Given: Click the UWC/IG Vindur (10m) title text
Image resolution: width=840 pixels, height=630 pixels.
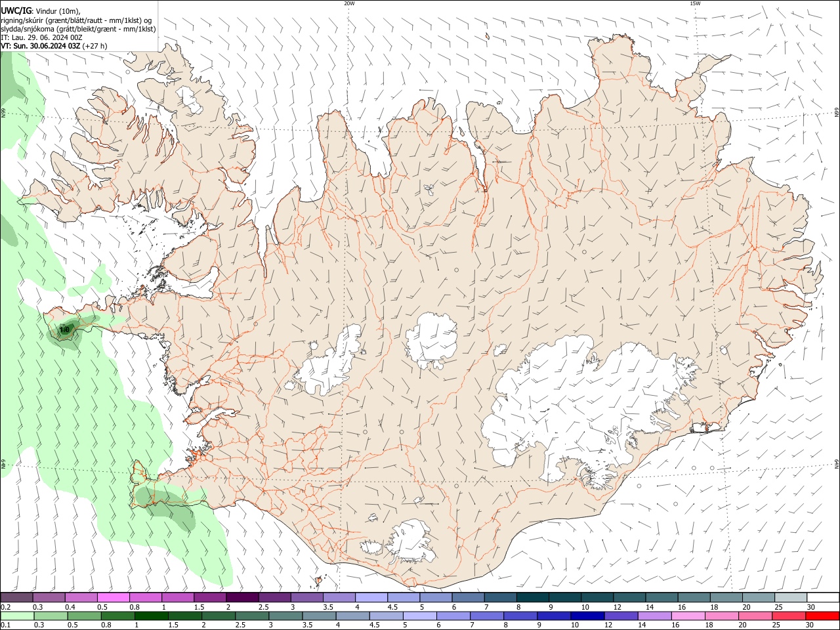Looking at the screenshot, I should tap(41, 11).
